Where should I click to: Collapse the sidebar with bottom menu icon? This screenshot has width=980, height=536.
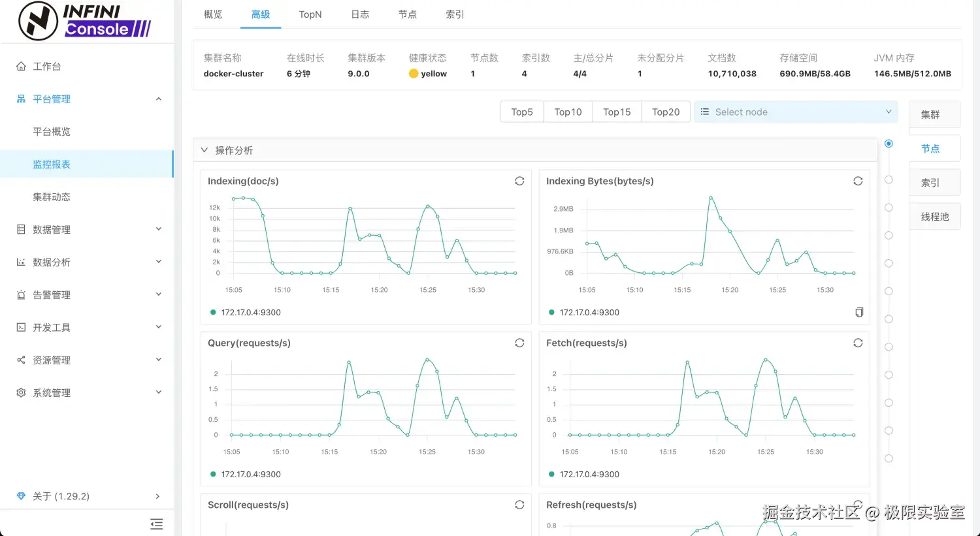(x=156, y=524)
